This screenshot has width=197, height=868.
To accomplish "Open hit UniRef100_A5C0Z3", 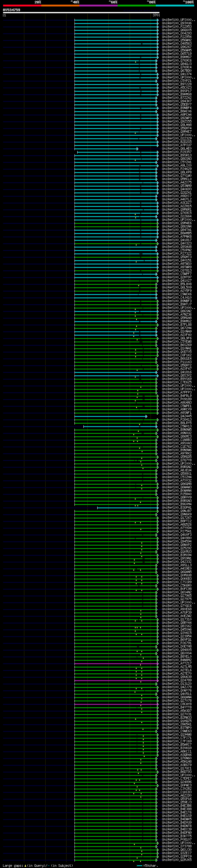I will [x=177, y=88].
